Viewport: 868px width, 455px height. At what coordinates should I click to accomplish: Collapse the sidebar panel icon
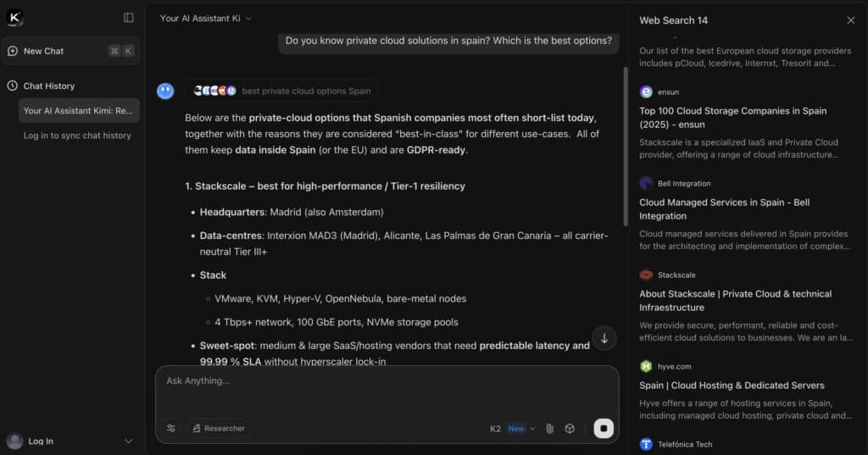click(x=129, y=18)
